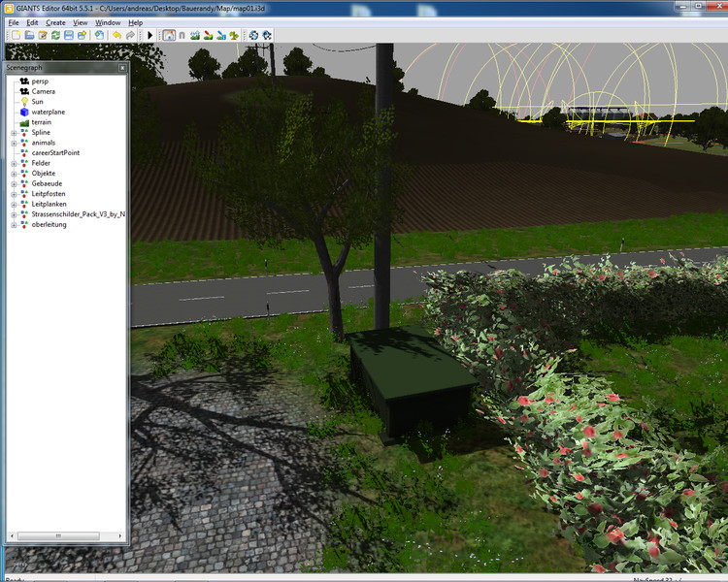The image size is (728, 582).
Task: Select the terrain info layer paint icon with blue brush
Action: (221, 35)
